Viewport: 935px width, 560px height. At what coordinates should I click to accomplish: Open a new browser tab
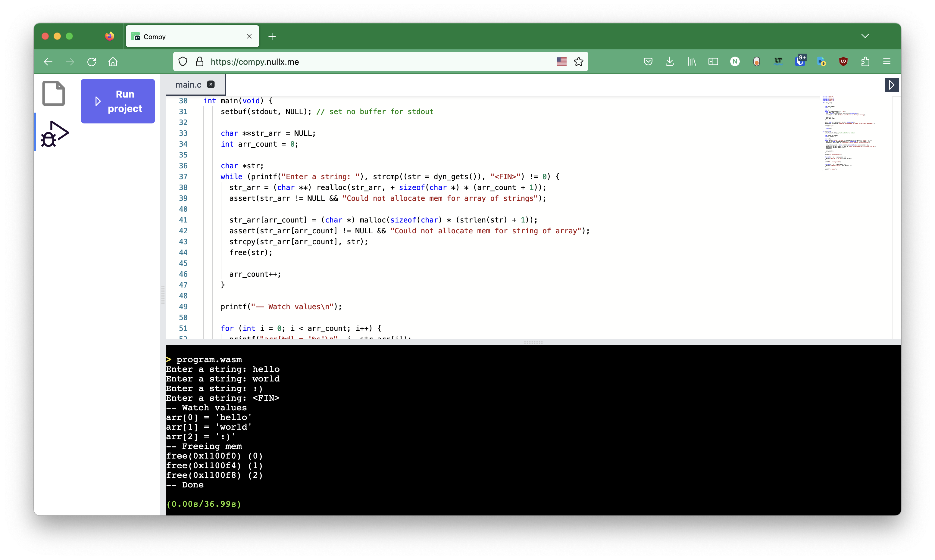[x=272, y=37]
